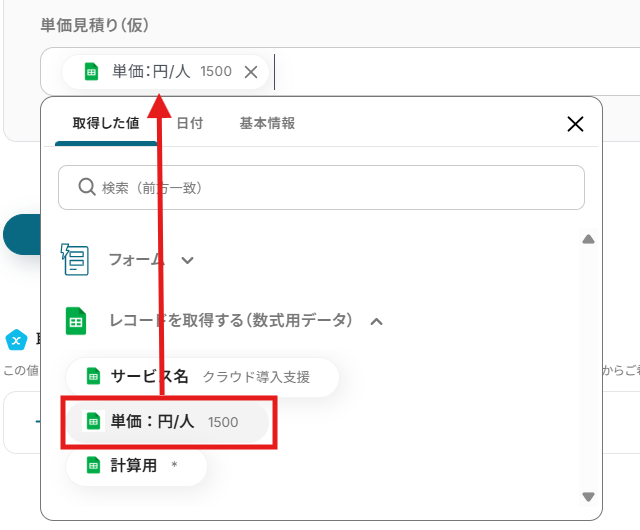
Task: Collapse the レコードを取得する(数式用データ) section chevron
Action: pyautogui.click(x=376, y=322)
